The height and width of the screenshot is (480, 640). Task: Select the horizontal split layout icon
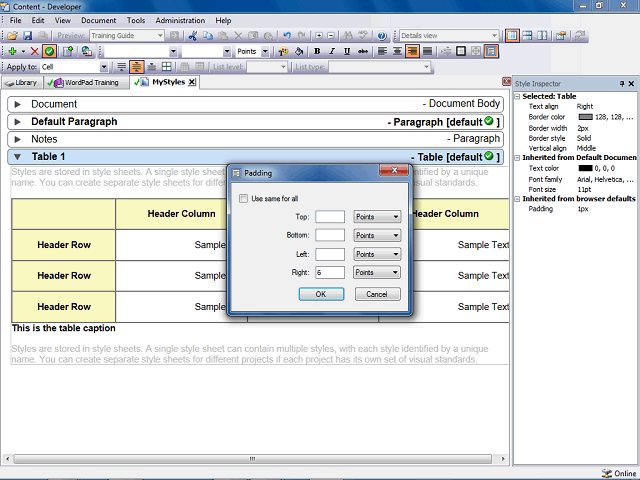click(527, 36)
